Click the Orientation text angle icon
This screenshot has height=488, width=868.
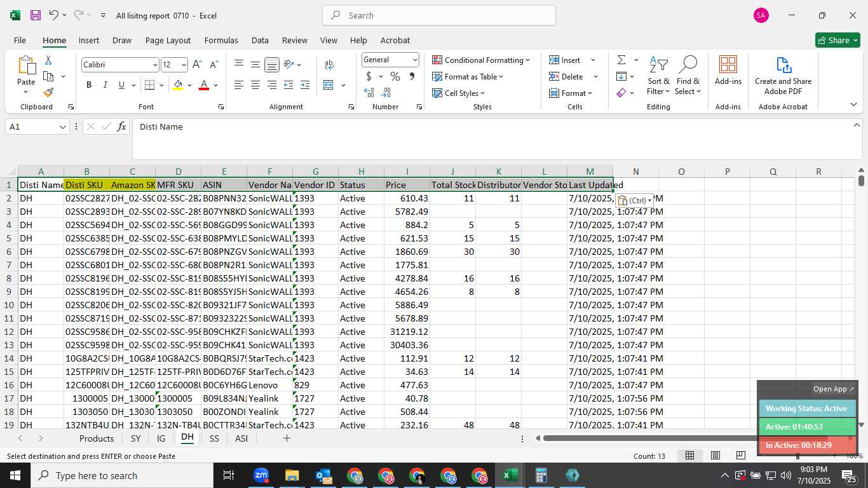click(x=288, y=64)
